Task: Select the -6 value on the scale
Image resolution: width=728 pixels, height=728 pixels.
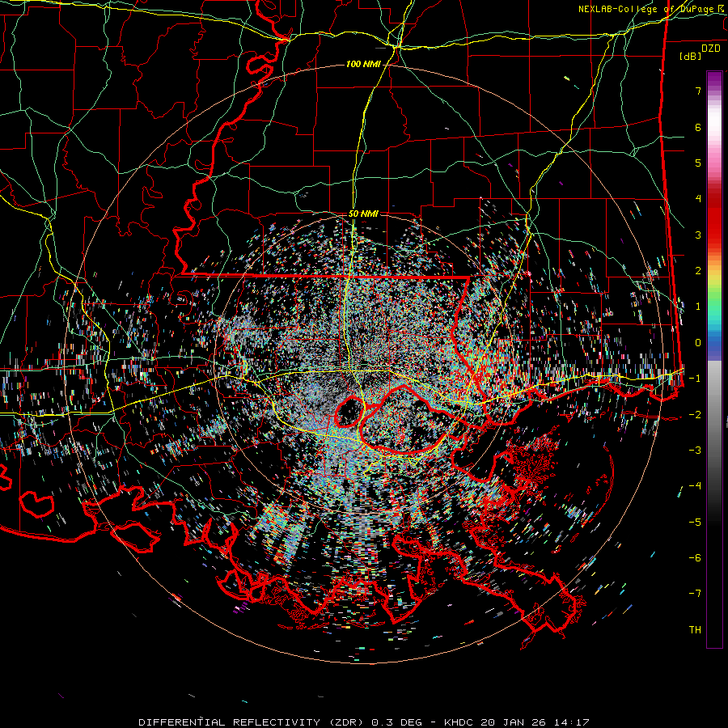Action: point(695,558)
